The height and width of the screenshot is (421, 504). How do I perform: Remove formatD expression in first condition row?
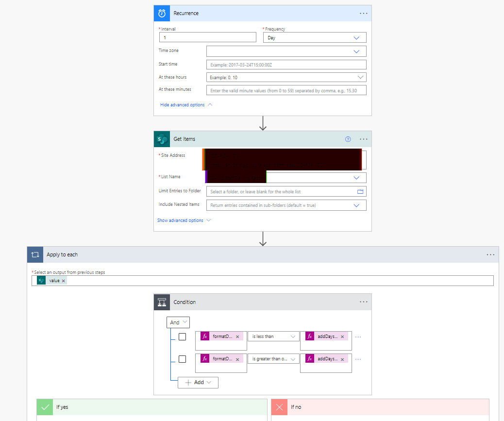[237, 337]
